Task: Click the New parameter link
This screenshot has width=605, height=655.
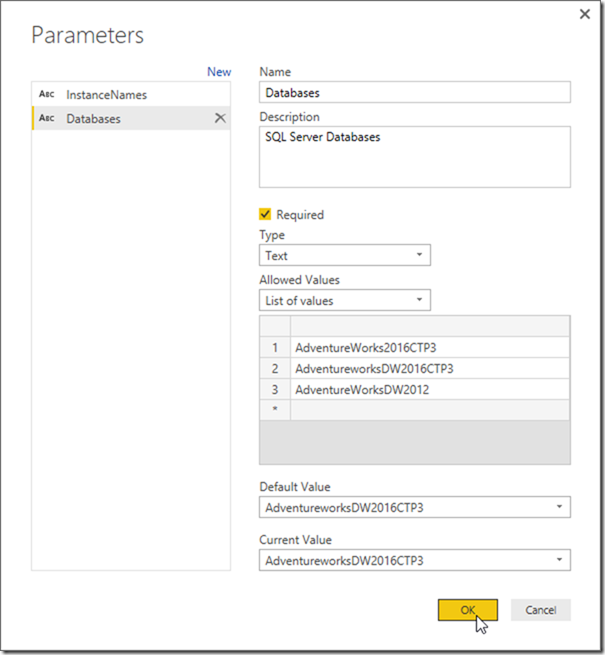Action: click(x=219, y=72)
